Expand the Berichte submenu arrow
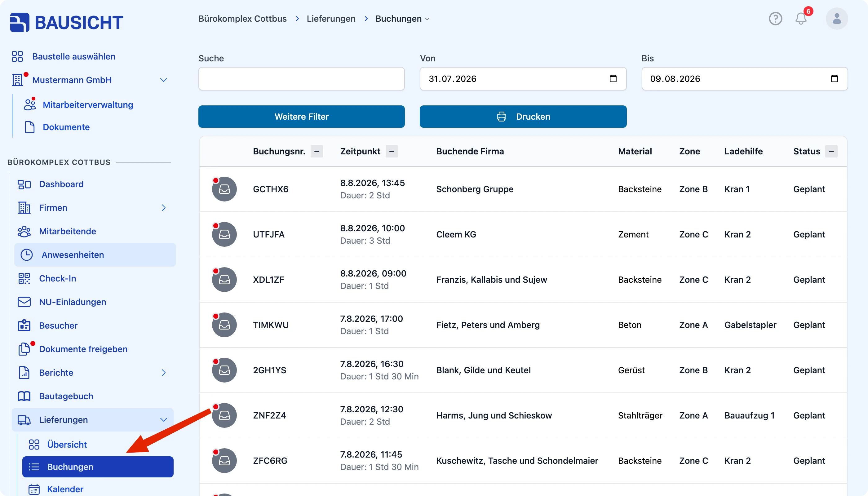This screenshot has width=868, height=496. [163, 372]
